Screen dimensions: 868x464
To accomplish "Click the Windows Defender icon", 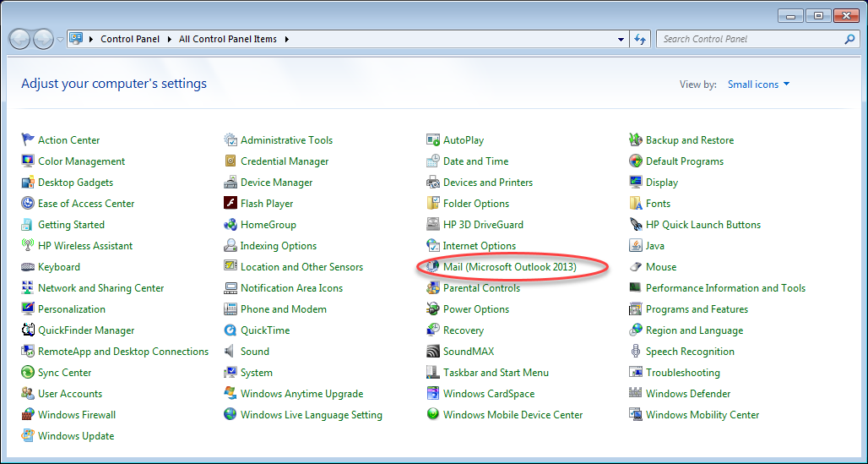I will pos(636,394).
